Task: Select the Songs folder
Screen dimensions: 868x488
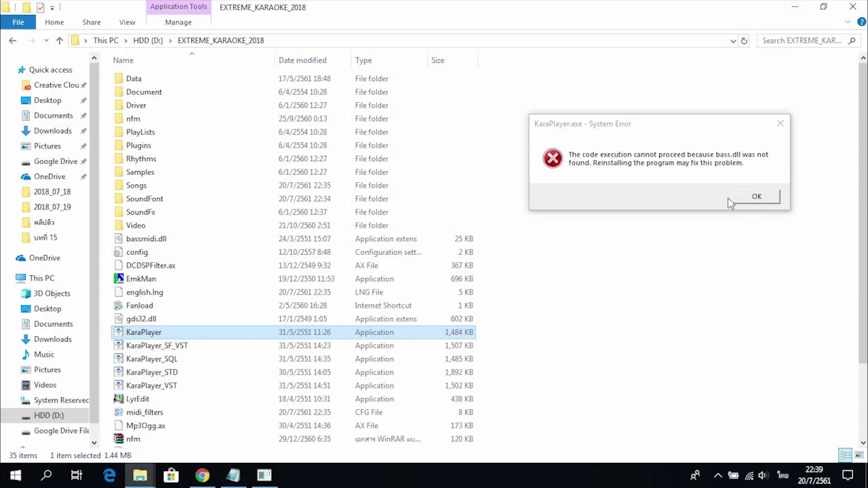Action: pos(136,185)
